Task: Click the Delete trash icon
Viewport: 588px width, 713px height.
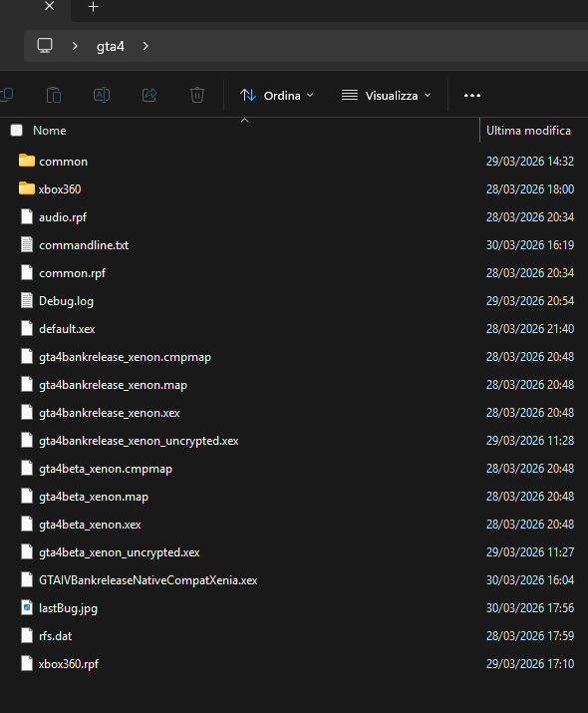Action: click(196, 95)
